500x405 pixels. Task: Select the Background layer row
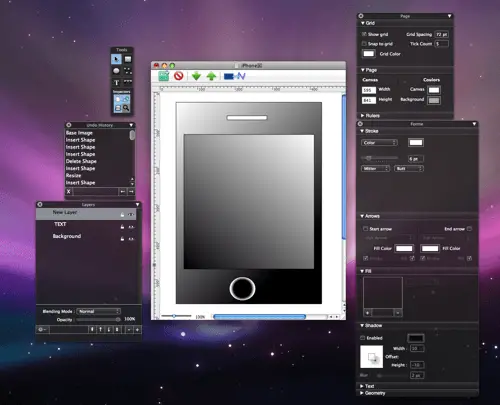(86, 238)
